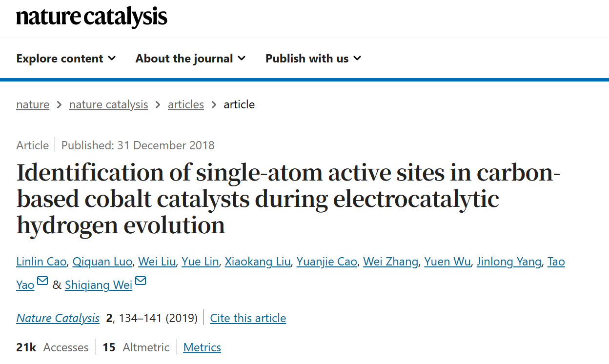Select author Jinlong Yang
The image size is (609, 364).
(x=509, y=262)
